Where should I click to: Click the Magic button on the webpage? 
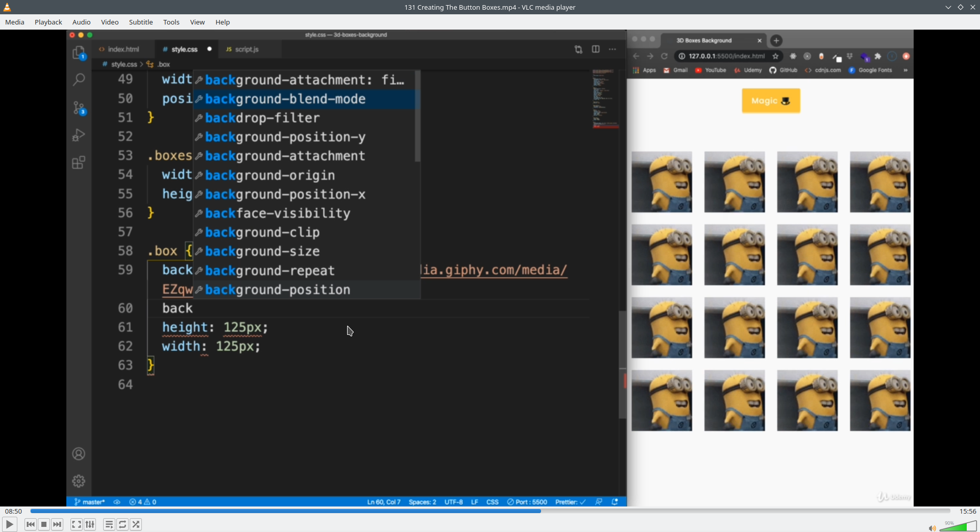771,101
